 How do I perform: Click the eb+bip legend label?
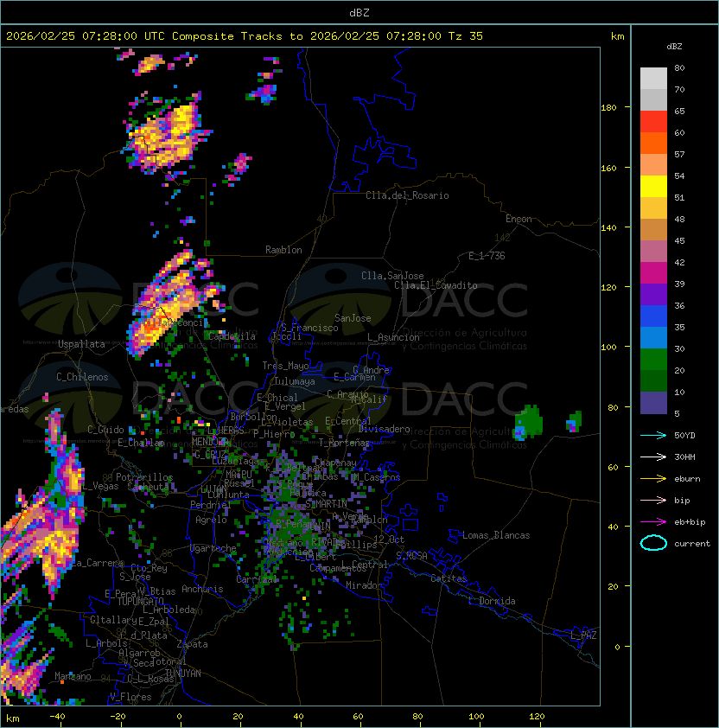pos(690,522)
